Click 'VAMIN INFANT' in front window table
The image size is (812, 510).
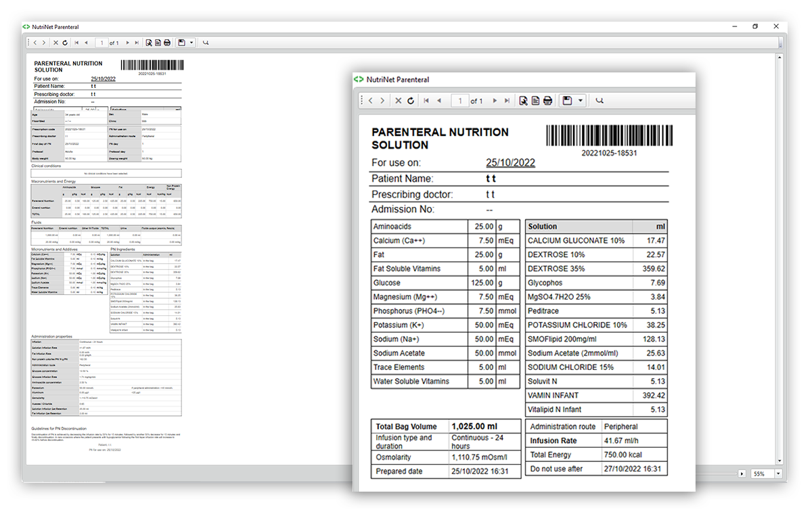click(553, 396)
